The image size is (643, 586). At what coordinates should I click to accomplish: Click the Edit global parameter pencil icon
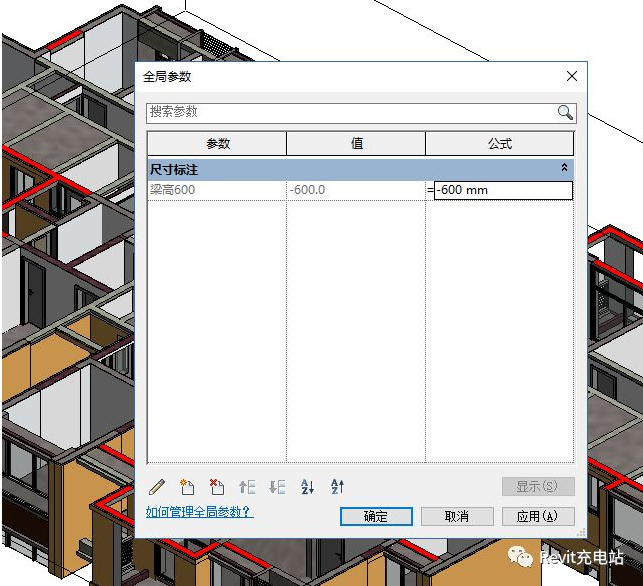point(157,487)
